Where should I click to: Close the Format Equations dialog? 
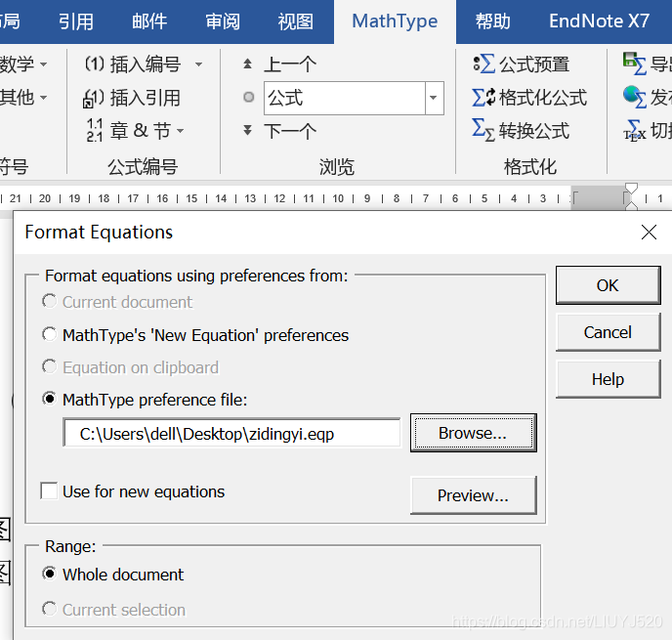(x=649, y=233)
